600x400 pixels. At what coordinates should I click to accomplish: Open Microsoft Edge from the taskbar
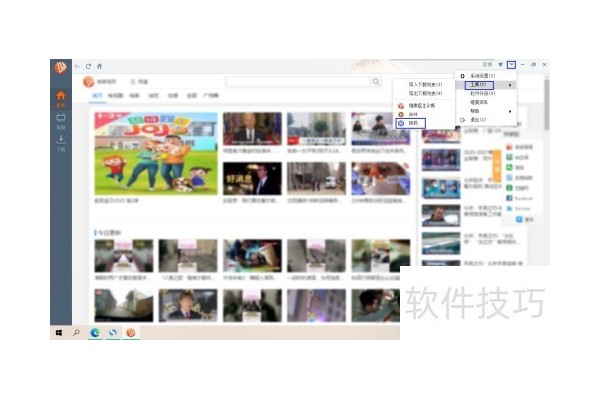click(x=95, y=333)
